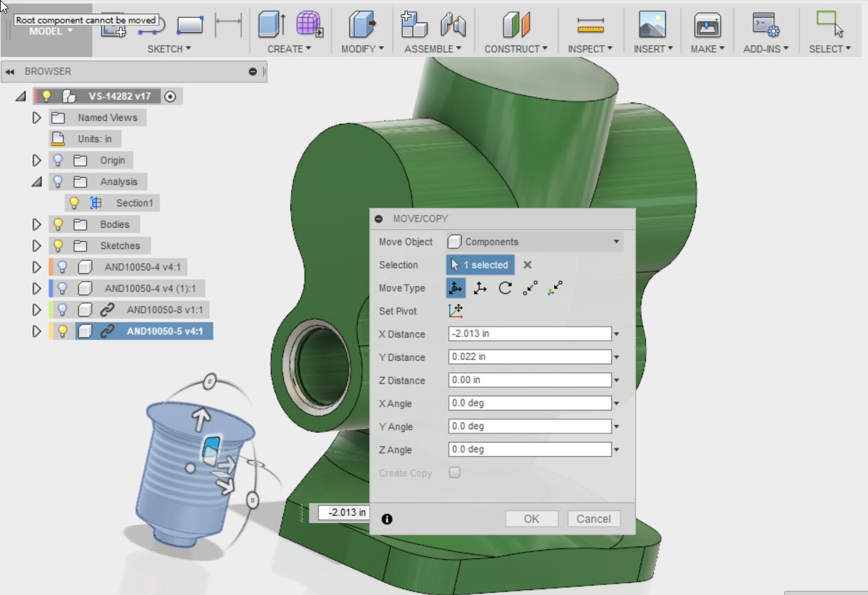Choose the Free Move type icon
Image resolution: width=868 pixels, height=595 pixels.
(x=455, y=288)
